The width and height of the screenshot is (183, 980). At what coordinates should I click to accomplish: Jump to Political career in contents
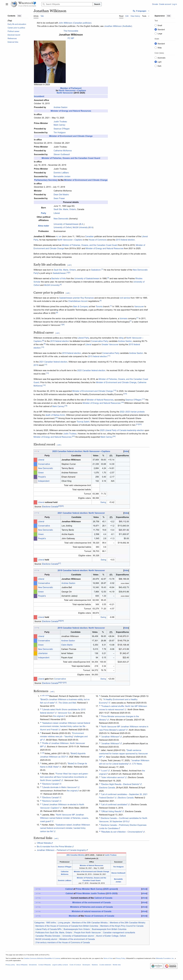coord(13,31)
